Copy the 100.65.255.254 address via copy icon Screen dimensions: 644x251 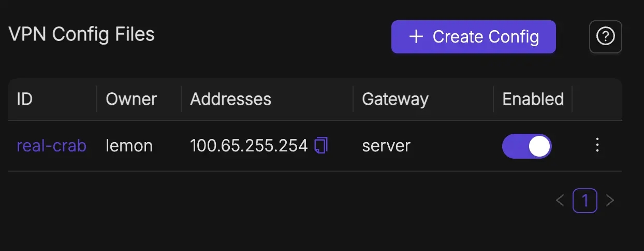pos(321,146)
